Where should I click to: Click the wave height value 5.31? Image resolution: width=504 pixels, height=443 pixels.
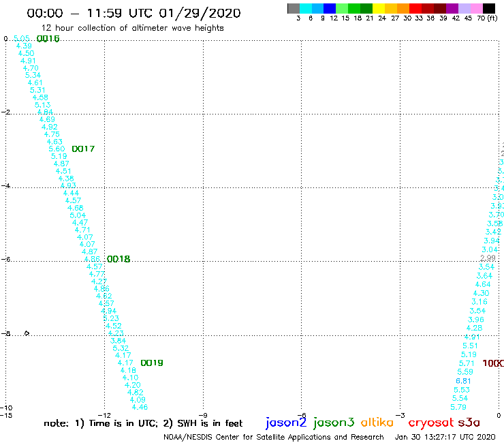tap(37, 90)
